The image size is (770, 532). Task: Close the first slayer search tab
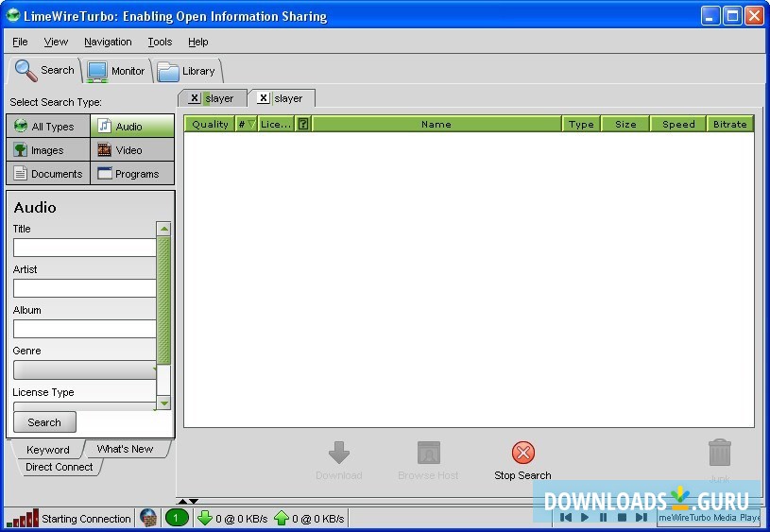pos(195,98)
